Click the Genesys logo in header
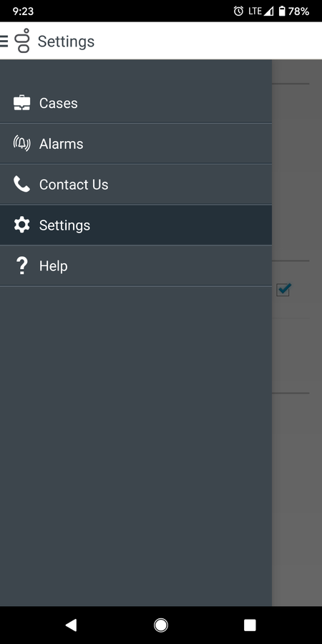322x644 pixels. pyautogui.click(x=23, y=41)
